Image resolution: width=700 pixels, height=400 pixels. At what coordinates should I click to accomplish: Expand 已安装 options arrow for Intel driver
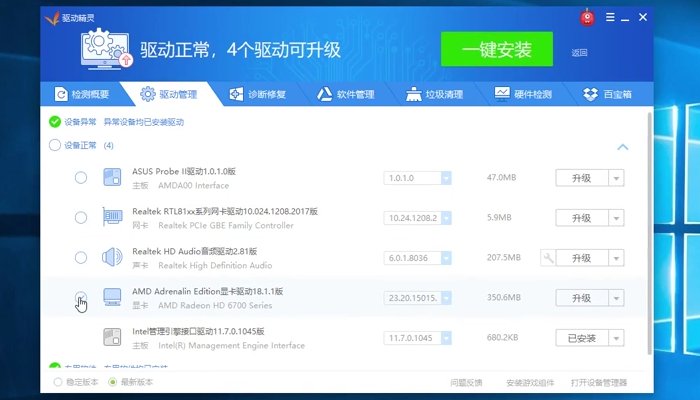click(x=616, y=338)
